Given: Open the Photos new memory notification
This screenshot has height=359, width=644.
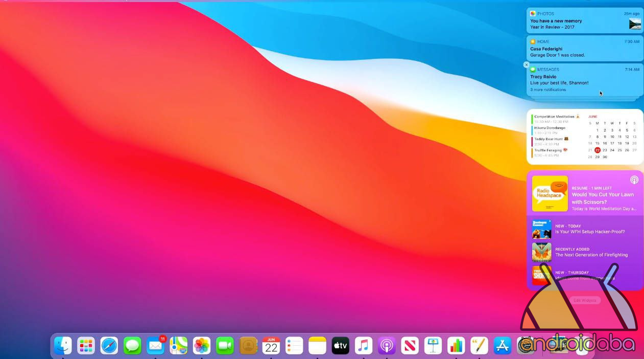Looking at the screenshot, I should tap(585, 20).
